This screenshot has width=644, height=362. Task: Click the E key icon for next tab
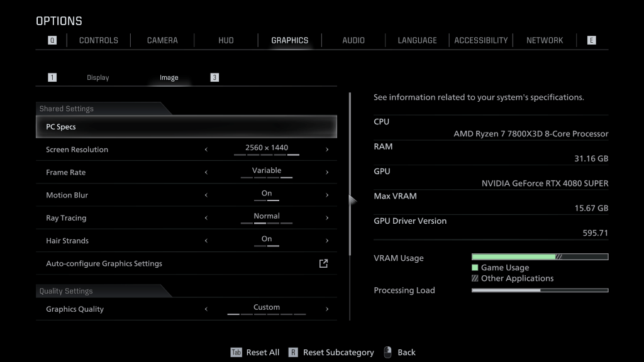click(x=591, y=40)
